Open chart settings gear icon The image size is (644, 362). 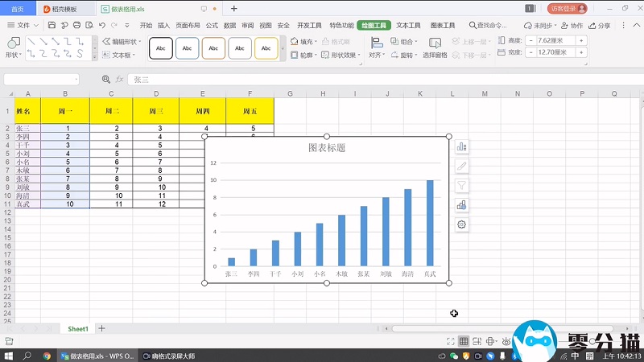coord(462,224)
